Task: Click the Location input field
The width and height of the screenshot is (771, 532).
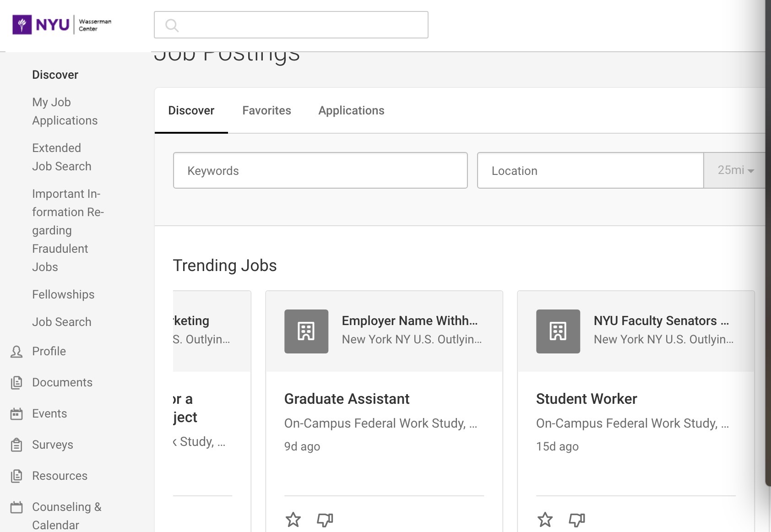Action: click(590, 170)
